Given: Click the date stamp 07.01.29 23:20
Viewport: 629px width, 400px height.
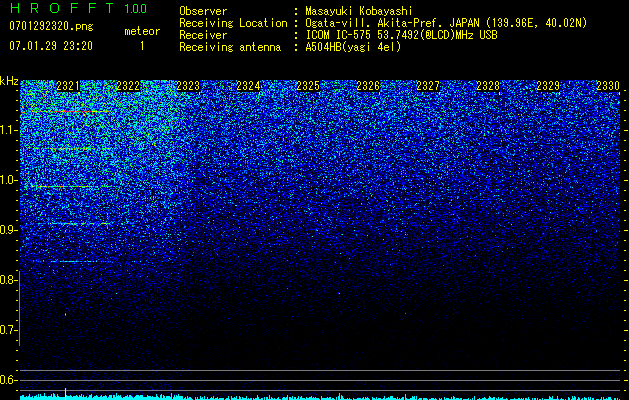Looking at the screenshot, I should pos(51,46).
